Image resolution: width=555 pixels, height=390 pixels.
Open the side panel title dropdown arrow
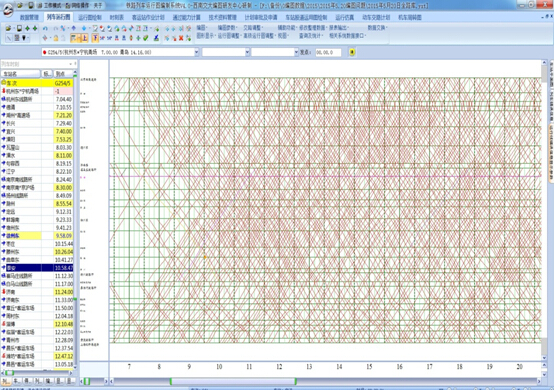[x=70, y=64]
